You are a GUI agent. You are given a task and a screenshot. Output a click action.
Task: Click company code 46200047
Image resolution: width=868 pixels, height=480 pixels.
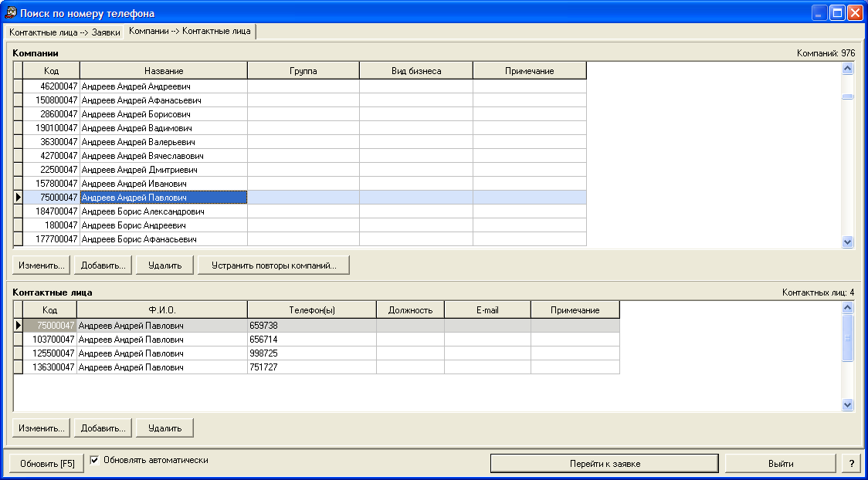tap(52, 86)
